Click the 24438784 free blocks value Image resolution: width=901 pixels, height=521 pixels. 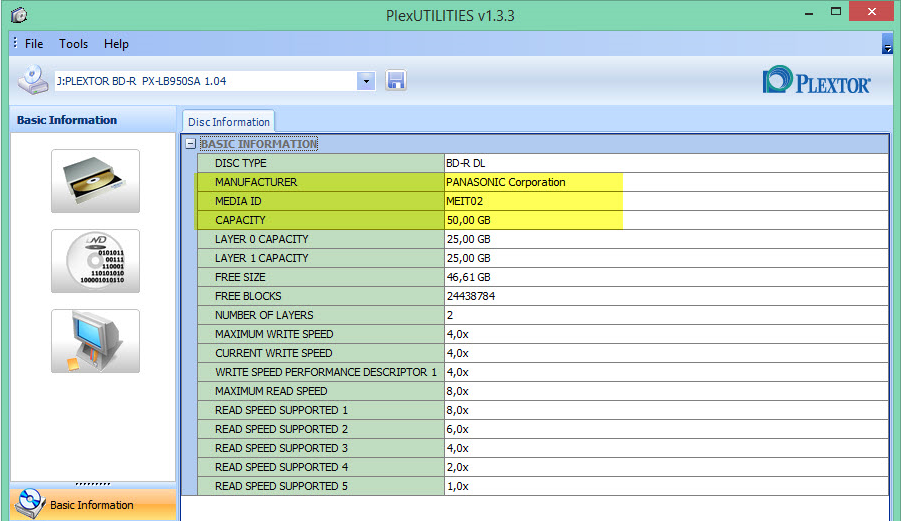click(471, 296)
